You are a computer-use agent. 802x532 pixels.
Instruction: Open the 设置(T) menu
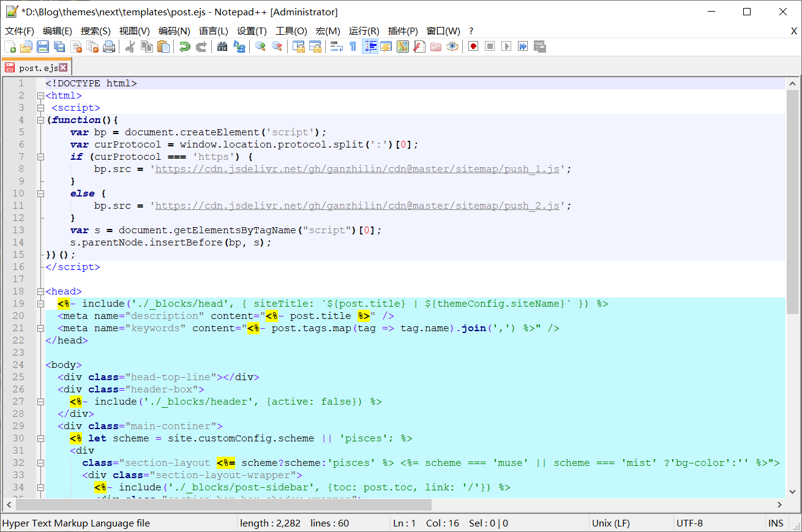[x=252, y=31]
